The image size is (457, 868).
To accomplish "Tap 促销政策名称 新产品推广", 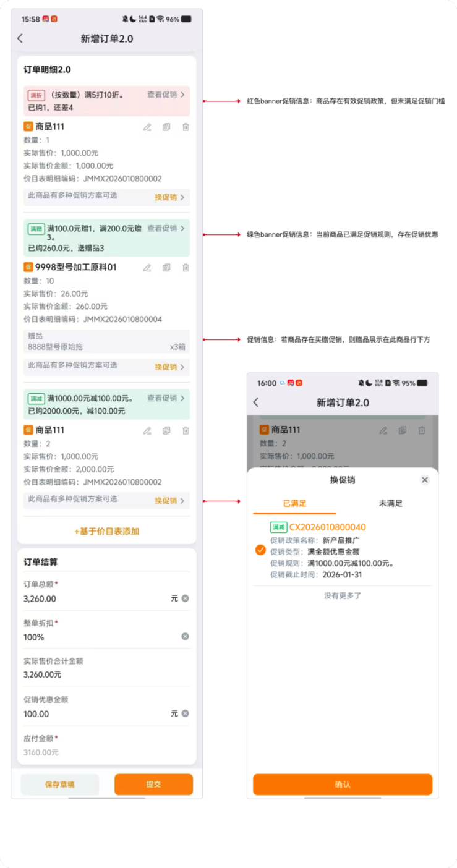I will [315, 540].
